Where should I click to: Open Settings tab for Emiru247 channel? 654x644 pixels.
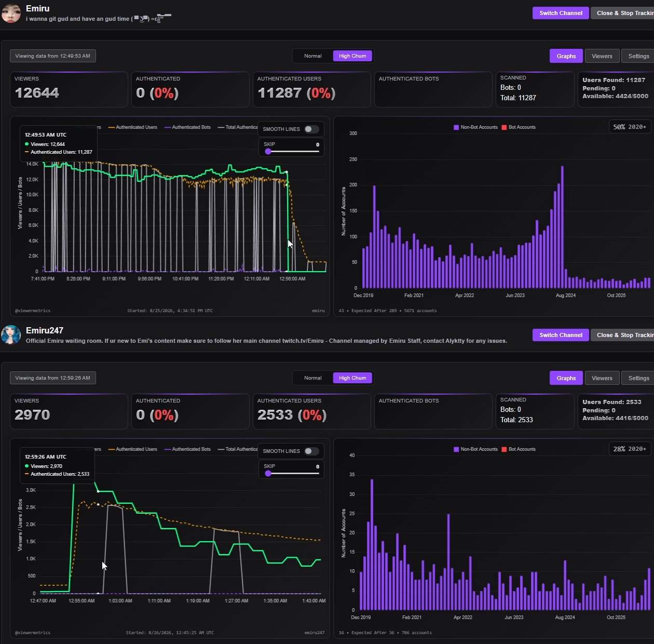pyautogui.click(x=638, y=378)
